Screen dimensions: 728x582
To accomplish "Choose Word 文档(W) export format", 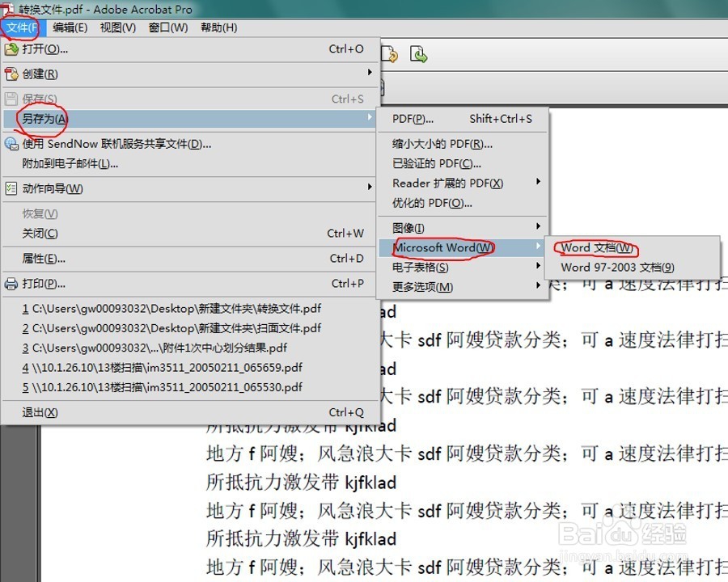I will pos(632,248).
